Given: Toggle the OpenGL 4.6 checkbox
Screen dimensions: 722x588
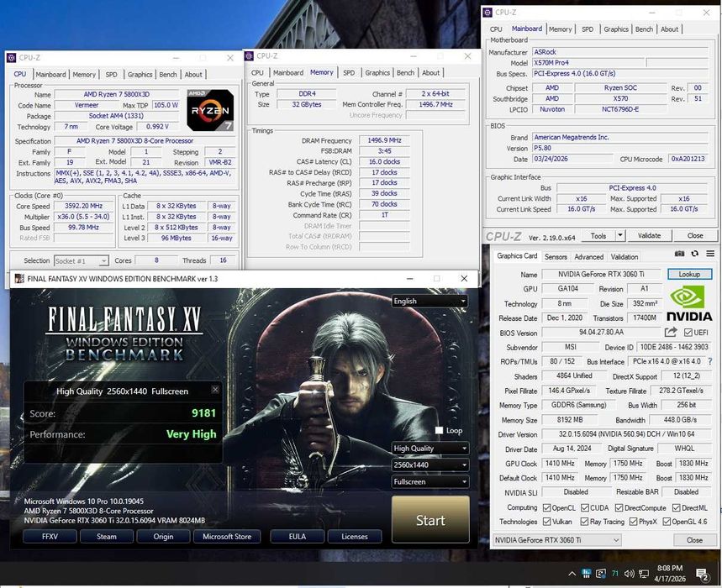Looking at the screenshot, I should (x=667, y=522).
